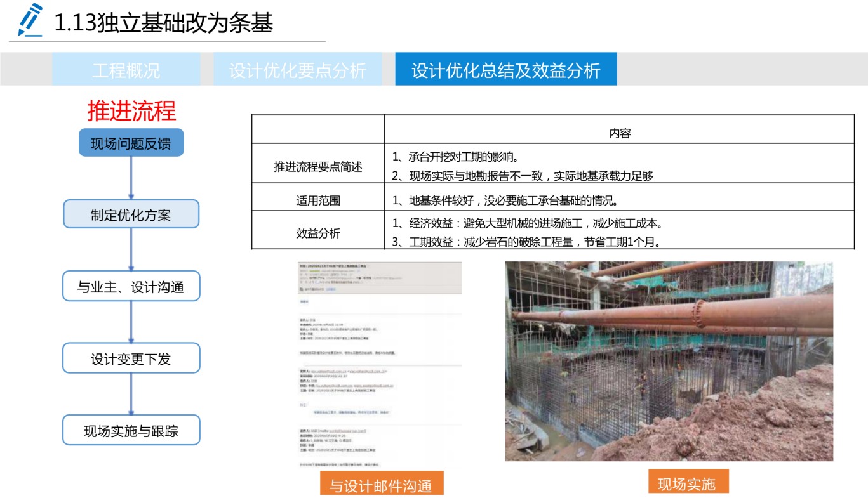Click the pencil icon beside the title
Image resolution: width=868 pixels, height=498 pixels.
tap(29, 20)
